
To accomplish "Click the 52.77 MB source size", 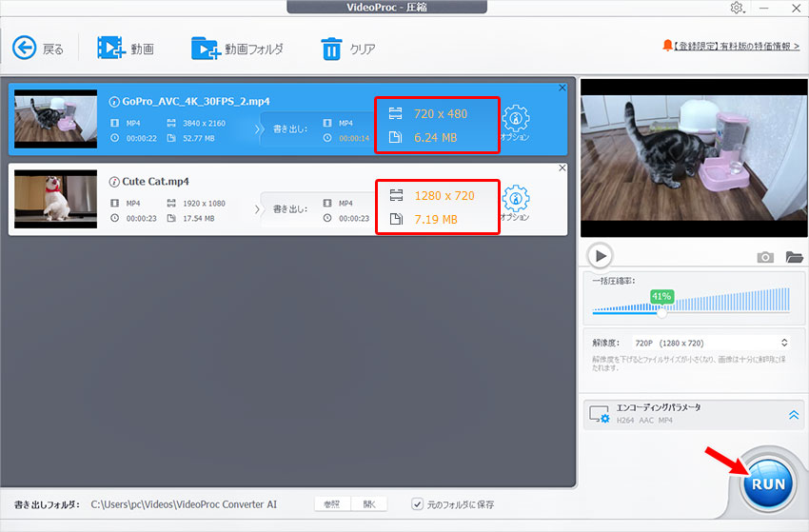I will (199, 138).
